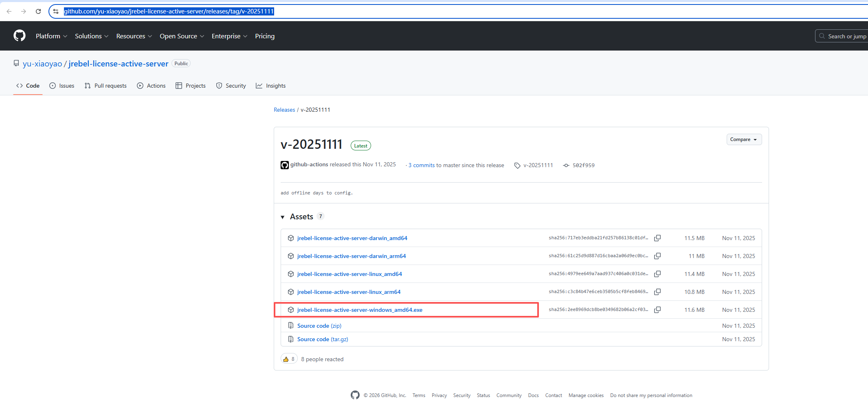Go back with the browser back arrow
Screen dimensions: 868x417
pos(9,11)
